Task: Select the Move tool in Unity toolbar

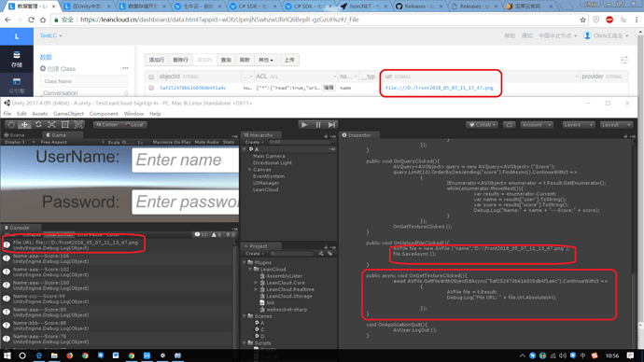Action: pyautogui.click(x=24, y=125)
